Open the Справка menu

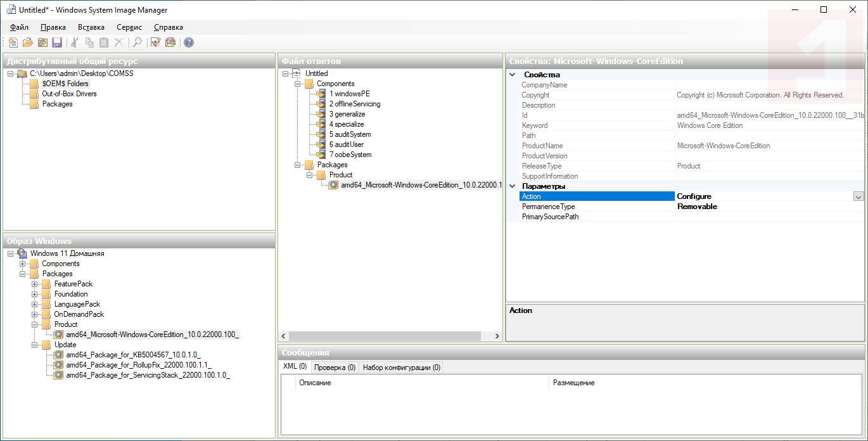(169, 27)
